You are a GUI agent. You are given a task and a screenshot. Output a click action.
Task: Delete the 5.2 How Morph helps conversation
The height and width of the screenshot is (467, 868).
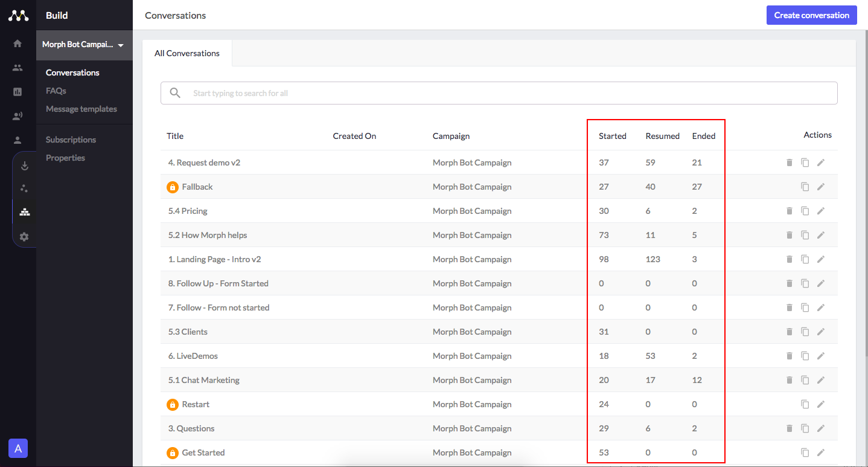click(x=789, y=235)
